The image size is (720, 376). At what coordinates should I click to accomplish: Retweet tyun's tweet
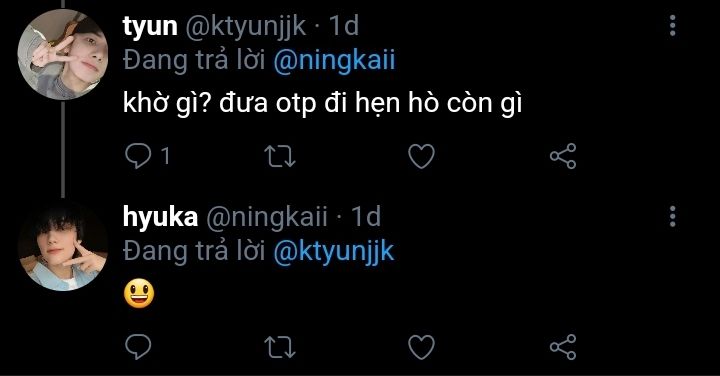pos(280,156)
